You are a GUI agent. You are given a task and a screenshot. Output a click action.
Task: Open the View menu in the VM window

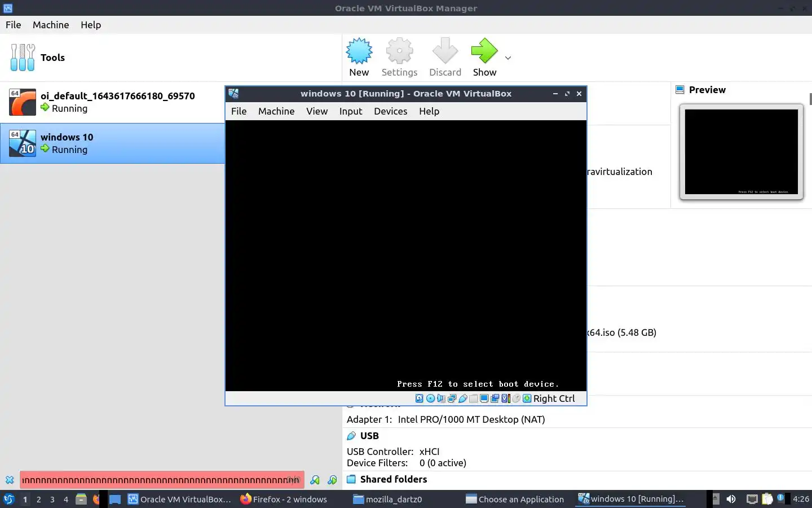pyautogui.click(x=317, y=111)
